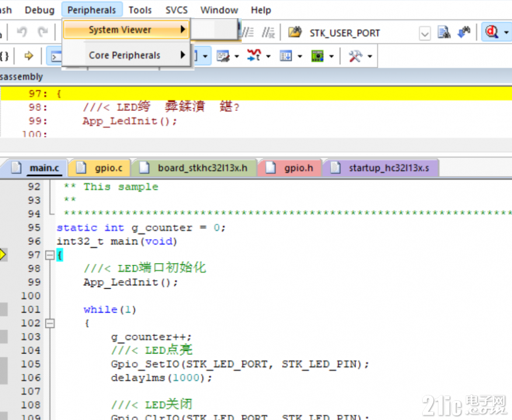Click the Start/Stop Debug Session icon

tap(492, 32)
